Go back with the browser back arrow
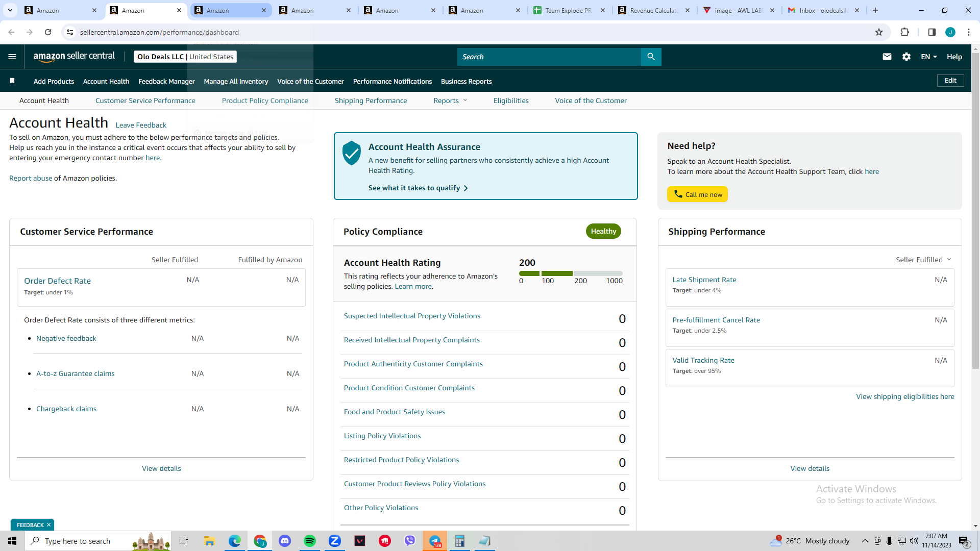The image size is (980, 551). pyautogui.click(x=11, y=32)
